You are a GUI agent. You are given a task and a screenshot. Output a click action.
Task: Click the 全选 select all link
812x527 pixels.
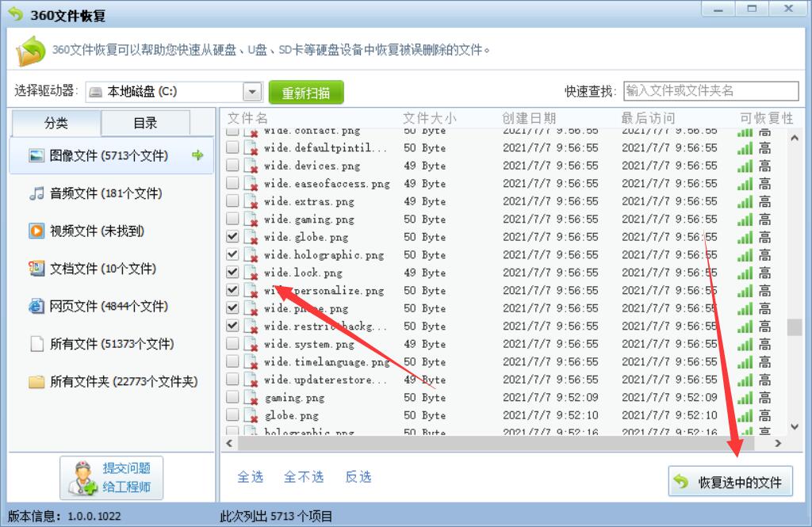pos(250,477)
